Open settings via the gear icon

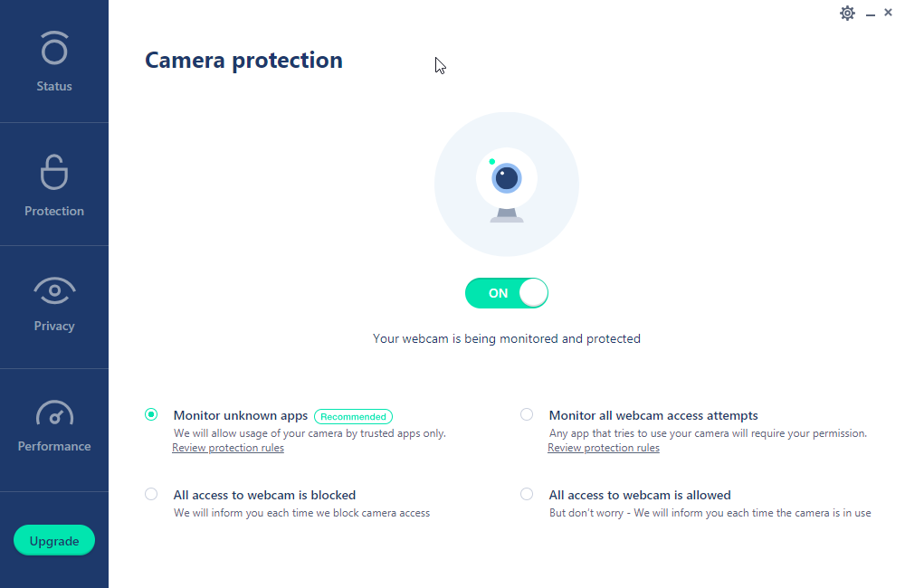click(847, 14)
